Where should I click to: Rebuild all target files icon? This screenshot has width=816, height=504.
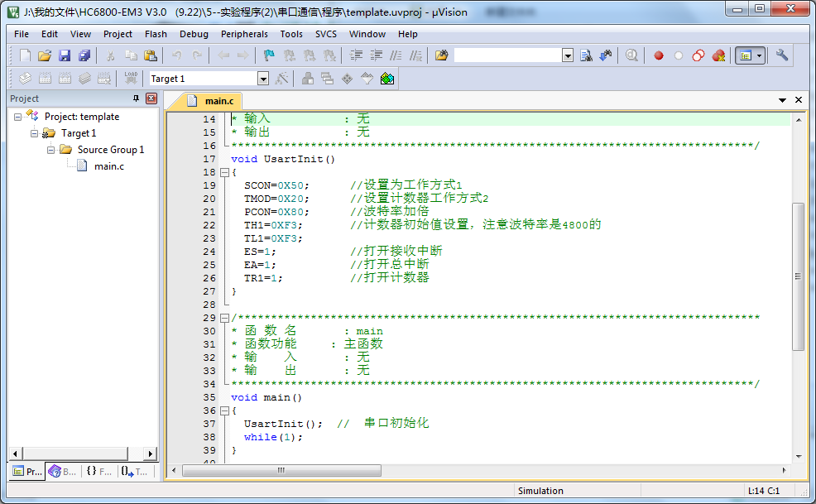[65, 79]
